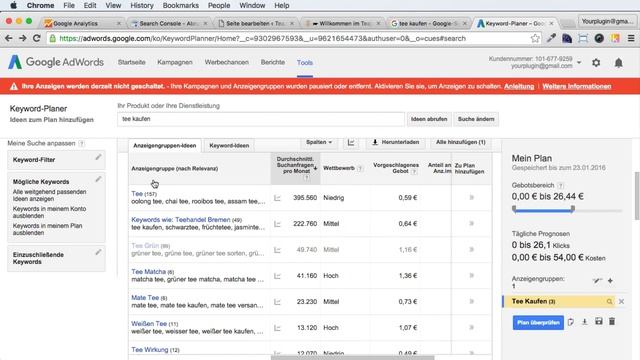Open Berichte tab
The image size is (640, 360).
point(273,62)
